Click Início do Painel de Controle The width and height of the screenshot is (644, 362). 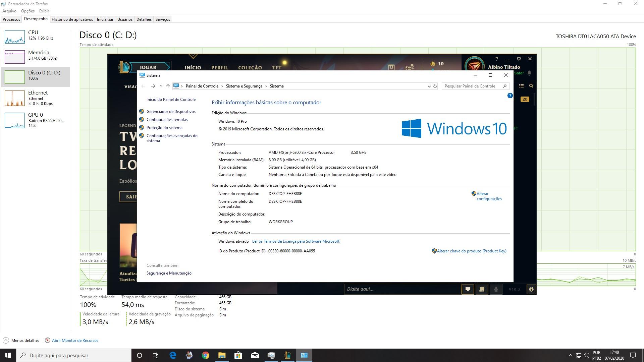(x=171, y=100)
